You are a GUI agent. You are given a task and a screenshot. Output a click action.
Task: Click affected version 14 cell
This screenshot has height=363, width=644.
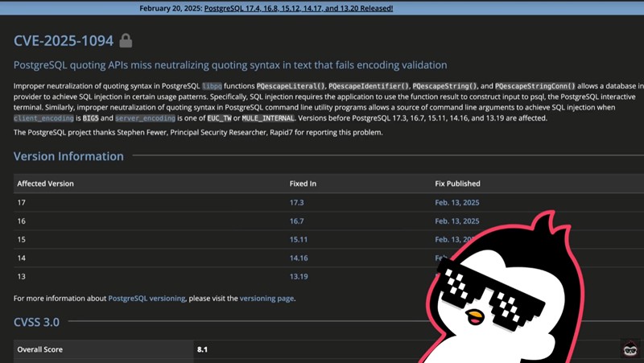[22, 258]
